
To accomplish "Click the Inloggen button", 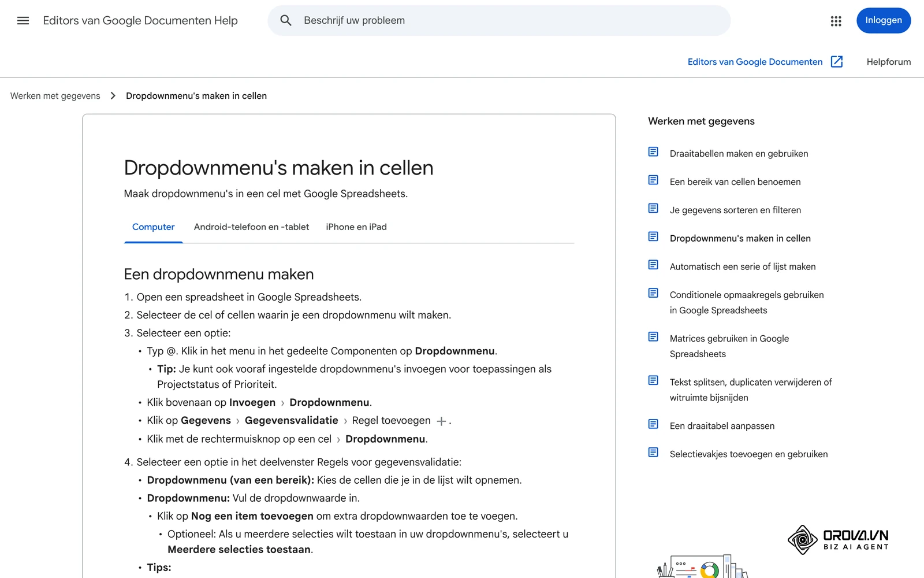I will click(x=883, y=21).
